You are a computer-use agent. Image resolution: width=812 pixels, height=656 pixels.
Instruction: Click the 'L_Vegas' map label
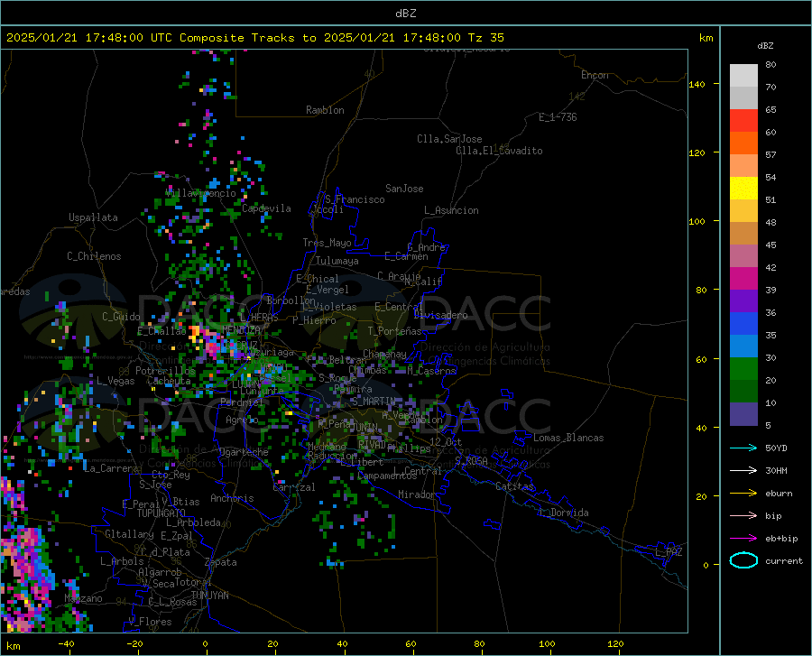(x=115, y=381)
